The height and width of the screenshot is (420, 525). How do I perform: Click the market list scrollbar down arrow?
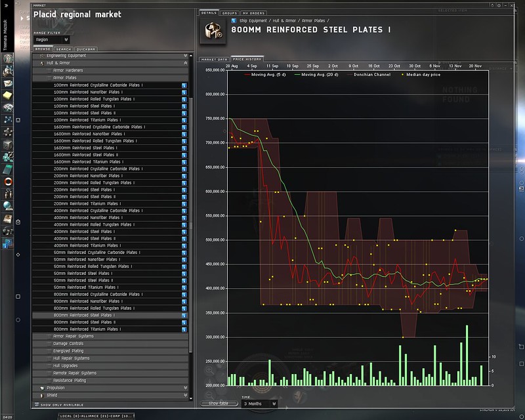click(x=191, y=398)
